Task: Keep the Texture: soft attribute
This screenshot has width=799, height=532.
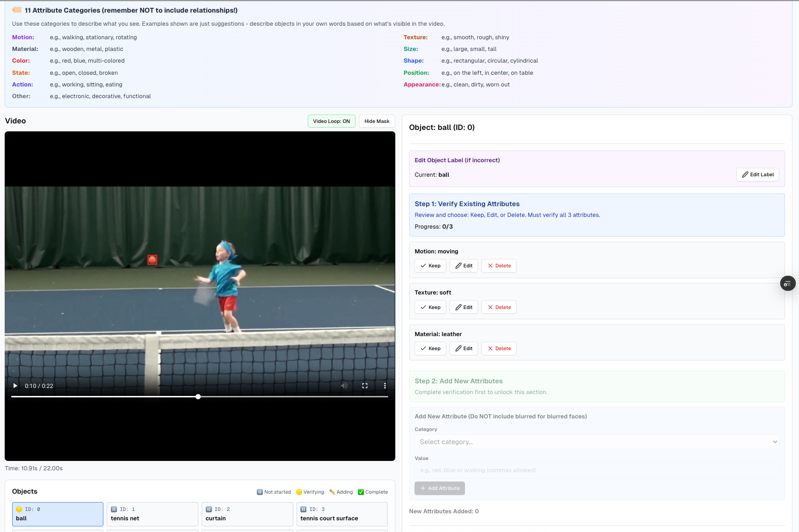Action: point(430,307)
